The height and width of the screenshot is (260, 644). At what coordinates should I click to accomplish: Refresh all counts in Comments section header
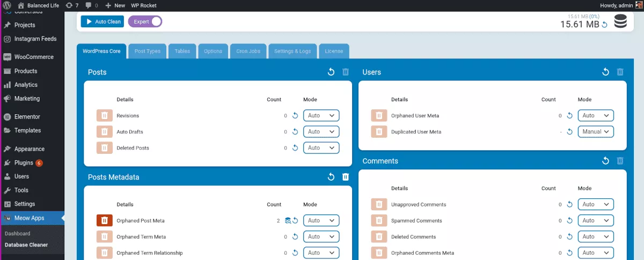(606, 161)
